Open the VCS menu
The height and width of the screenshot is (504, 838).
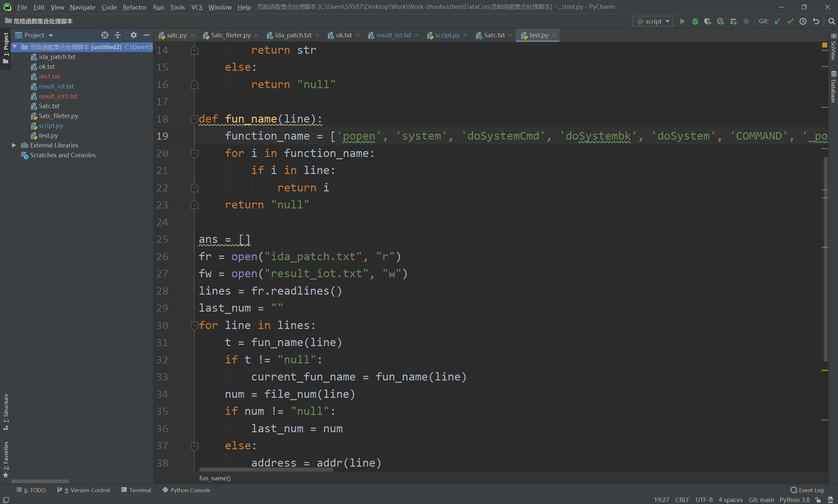197,7
